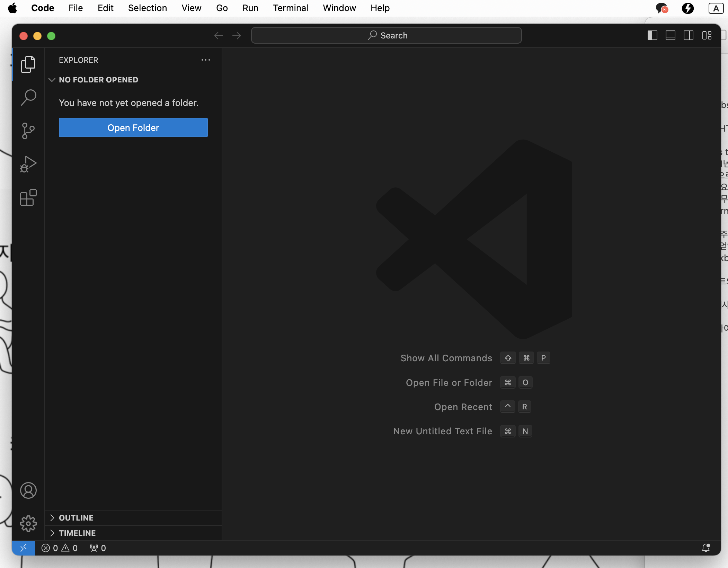Open the Terminal menu
Screen dimensions: 728x568
291,8
